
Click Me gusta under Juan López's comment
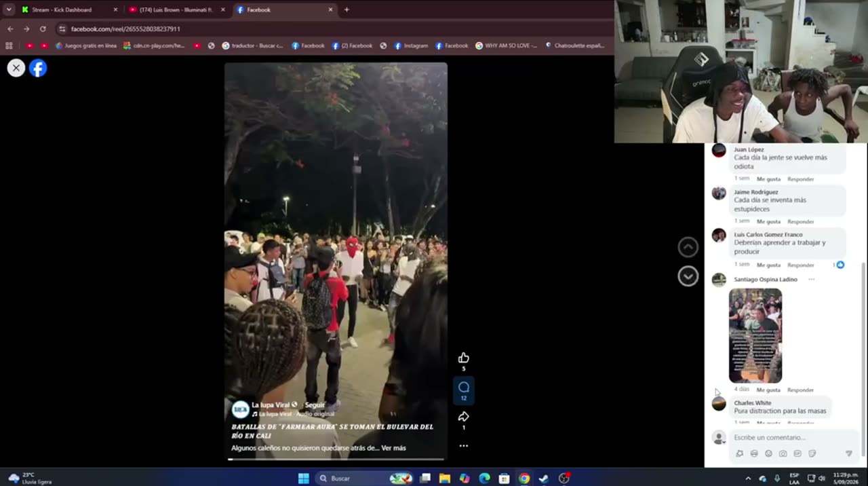pos(768,179)
